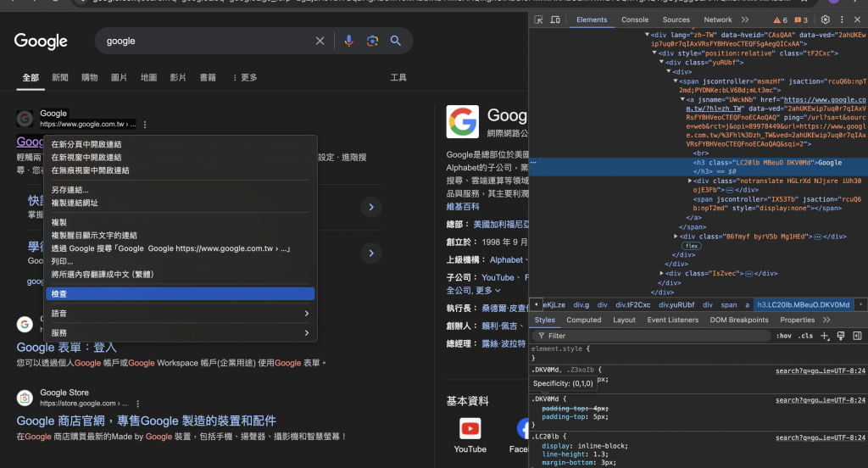Image resolution: width=868 pixels, height=468 pixels.
Task: Open the Sources tab in DevTools
Action: pyautogui.click(x=676, y=19)
